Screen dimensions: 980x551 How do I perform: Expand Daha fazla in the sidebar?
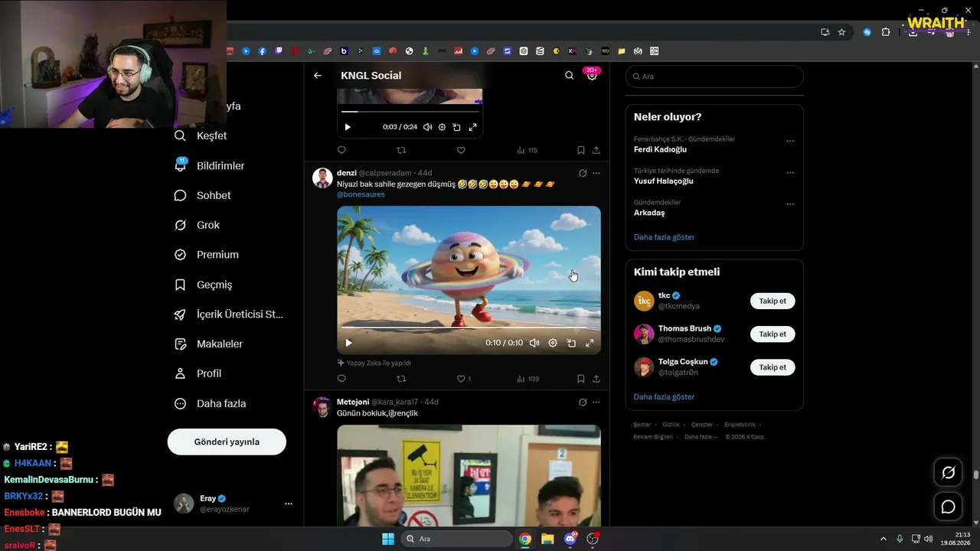(x=210, y=403)
